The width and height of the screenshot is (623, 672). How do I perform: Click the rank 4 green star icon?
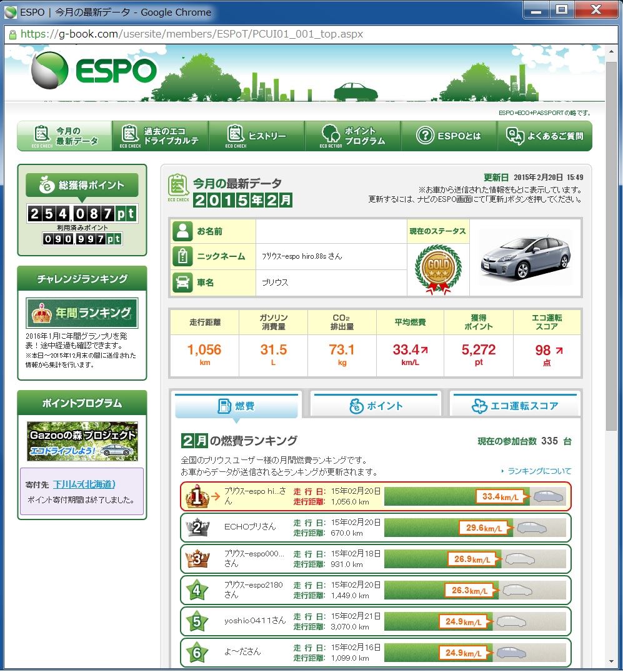point(197,591)
